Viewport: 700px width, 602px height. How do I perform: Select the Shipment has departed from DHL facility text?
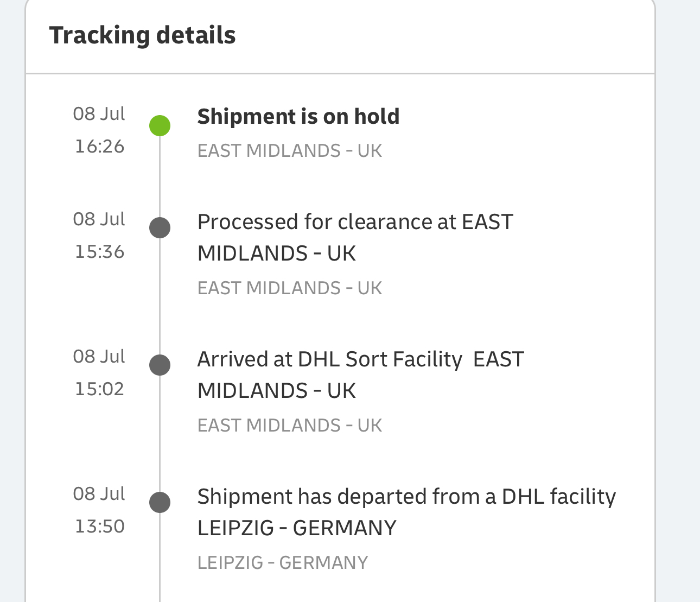point(406,512)
